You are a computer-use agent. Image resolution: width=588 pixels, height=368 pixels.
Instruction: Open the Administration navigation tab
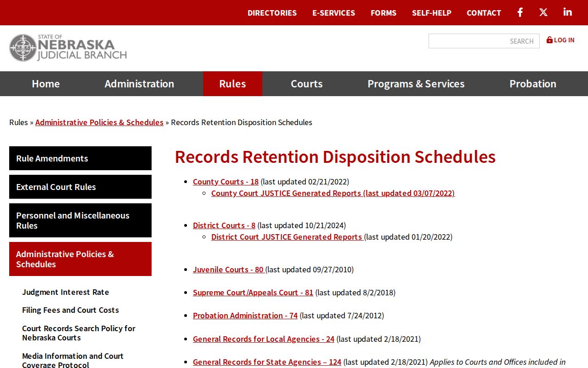pos(139,84)
